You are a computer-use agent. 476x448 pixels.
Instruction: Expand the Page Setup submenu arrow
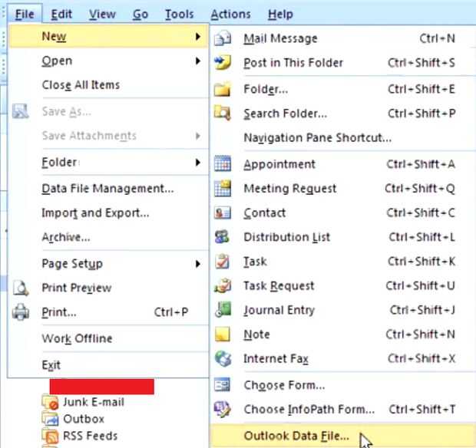(x=198, y=264)
